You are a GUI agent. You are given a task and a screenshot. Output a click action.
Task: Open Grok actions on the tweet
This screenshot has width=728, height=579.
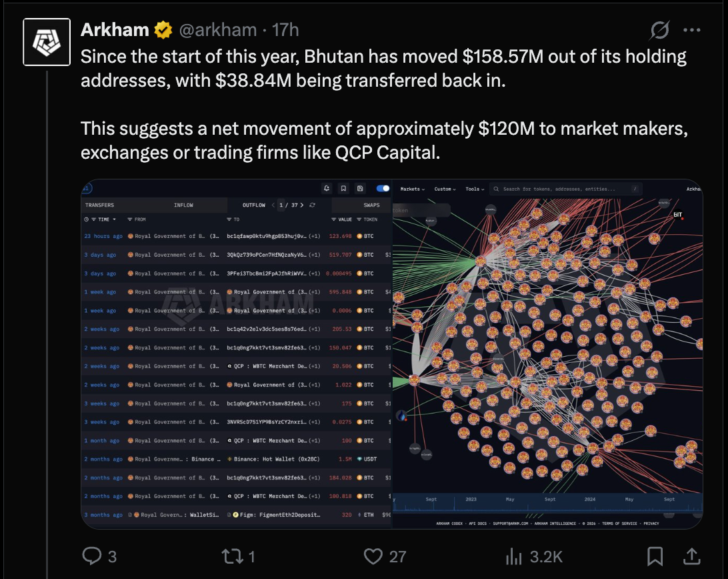659,30
